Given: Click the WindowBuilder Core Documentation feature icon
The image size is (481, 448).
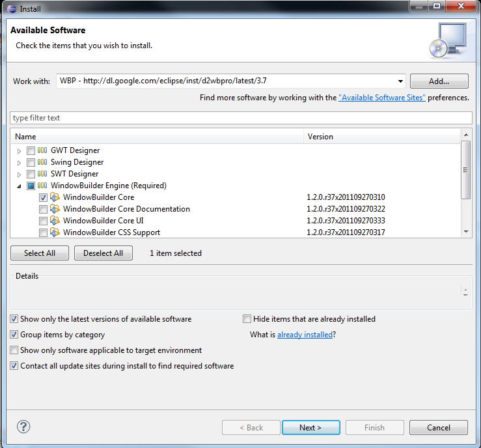Looking at the screenshot, I should [55, 208].
